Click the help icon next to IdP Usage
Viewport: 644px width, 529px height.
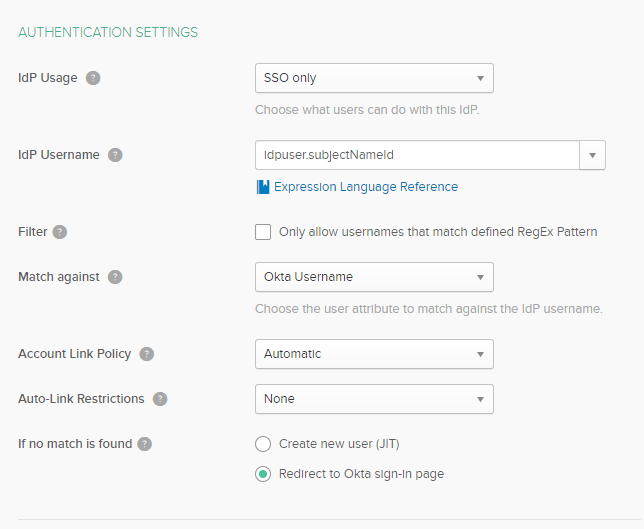pyautogui.click(x=93, y=78)
